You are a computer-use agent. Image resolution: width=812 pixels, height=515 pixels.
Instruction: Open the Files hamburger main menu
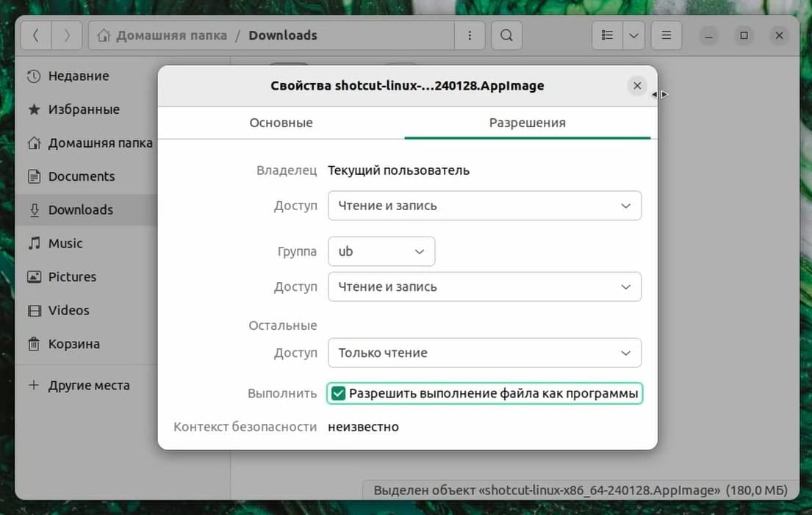pos(666,35)
